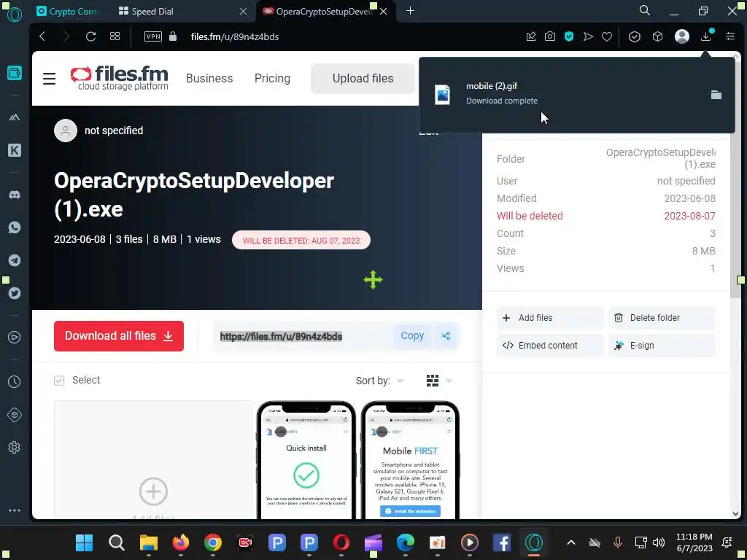Screen dimensions: 747x560
Task: Click the Add files button
Action: pos(549,318)
